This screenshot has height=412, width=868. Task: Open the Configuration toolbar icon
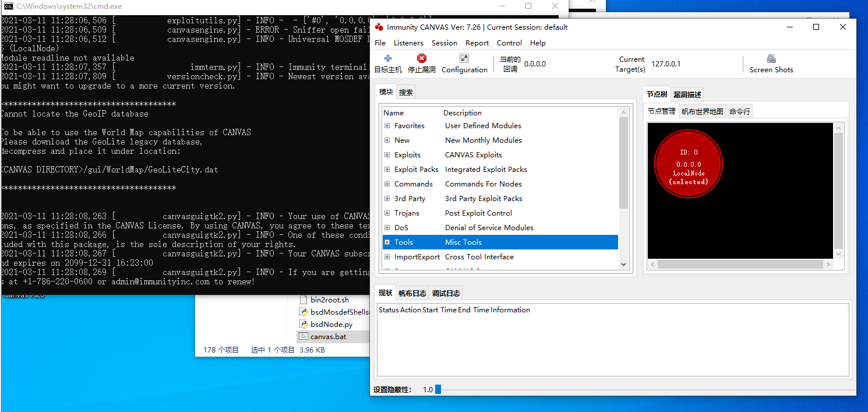464,58
